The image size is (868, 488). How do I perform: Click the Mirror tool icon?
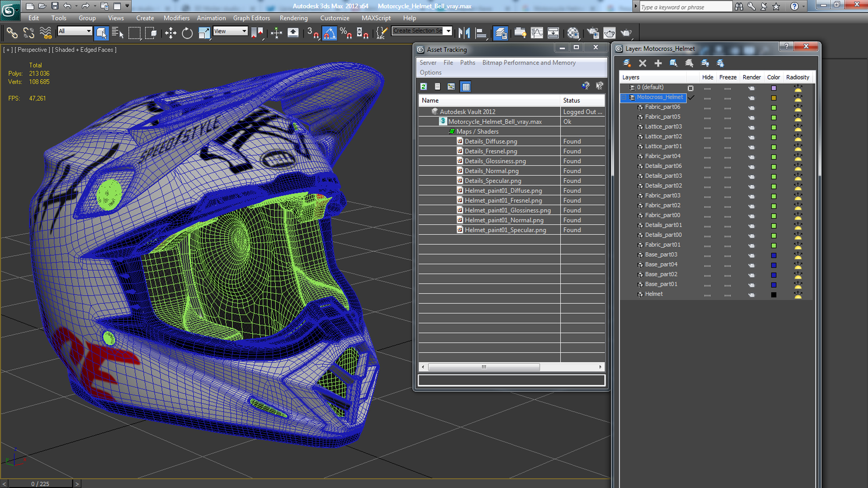tap(464, 33)
